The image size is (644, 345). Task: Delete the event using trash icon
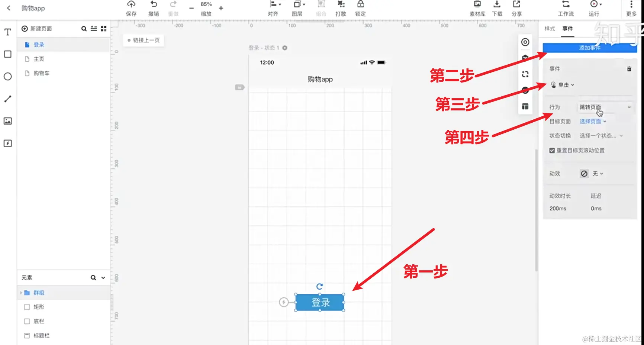coord(629,68)
